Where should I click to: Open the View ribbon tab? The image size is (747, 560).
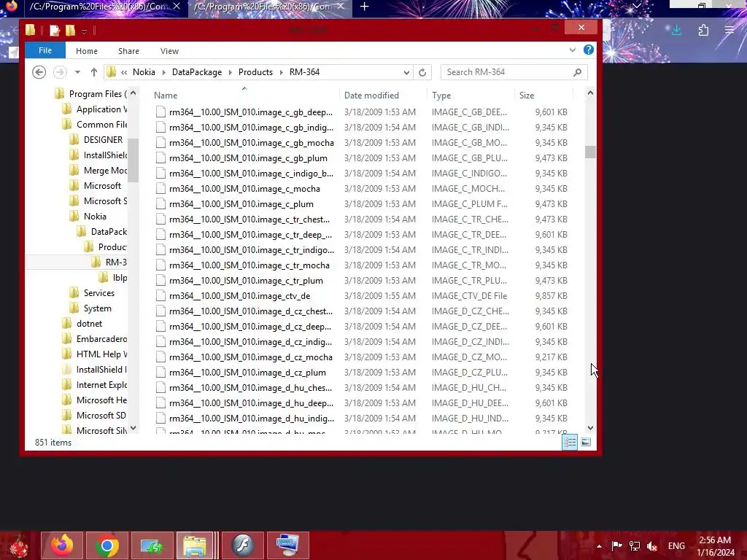169,51
